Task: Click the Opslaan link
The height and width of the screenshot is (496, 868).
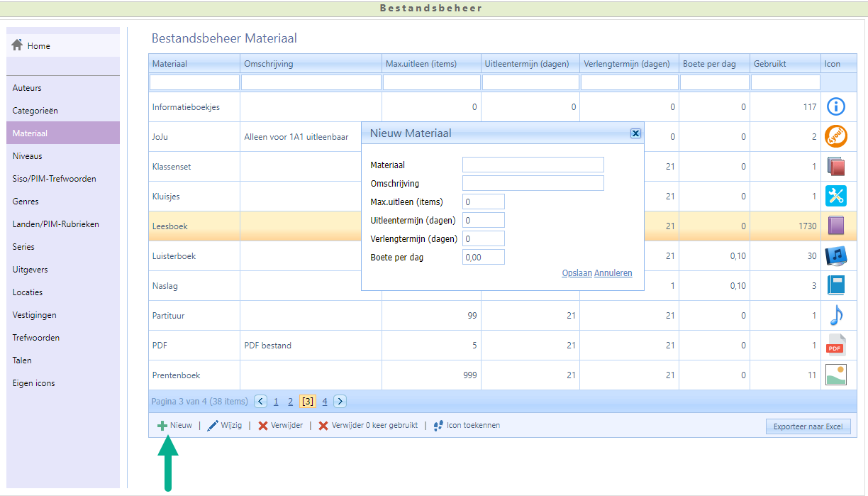Action: [577, 273]
